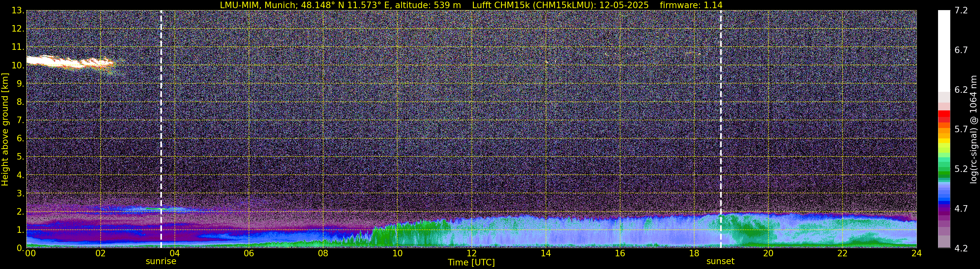Viewport: 980px width, 269px height.
Task: Click the time axis tick label 24
Action: click(x=917, y=253)
